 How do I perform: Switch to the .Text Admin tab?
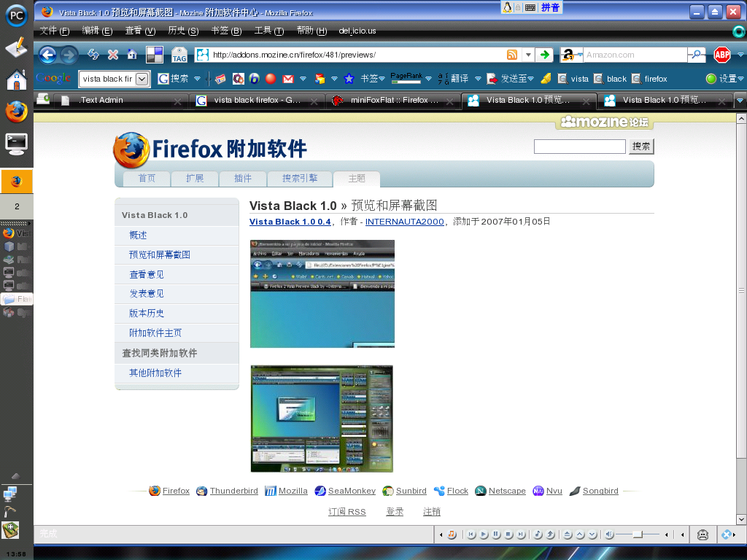coord(120,101)
